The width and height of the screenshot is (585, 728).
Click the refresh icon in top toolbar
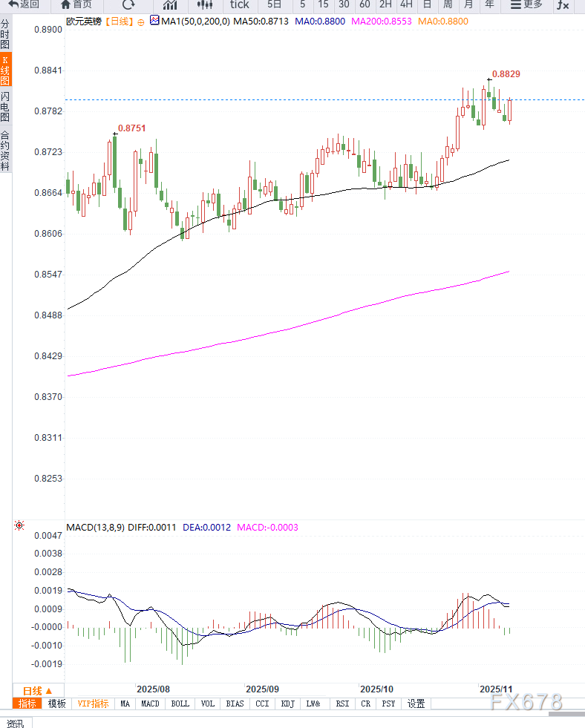[129, 4]
